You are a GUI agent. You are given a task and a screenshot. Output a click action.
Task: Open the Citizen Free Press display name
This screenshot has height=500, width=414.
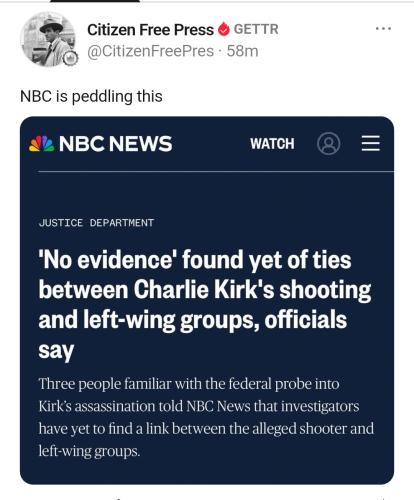(150, 30)
